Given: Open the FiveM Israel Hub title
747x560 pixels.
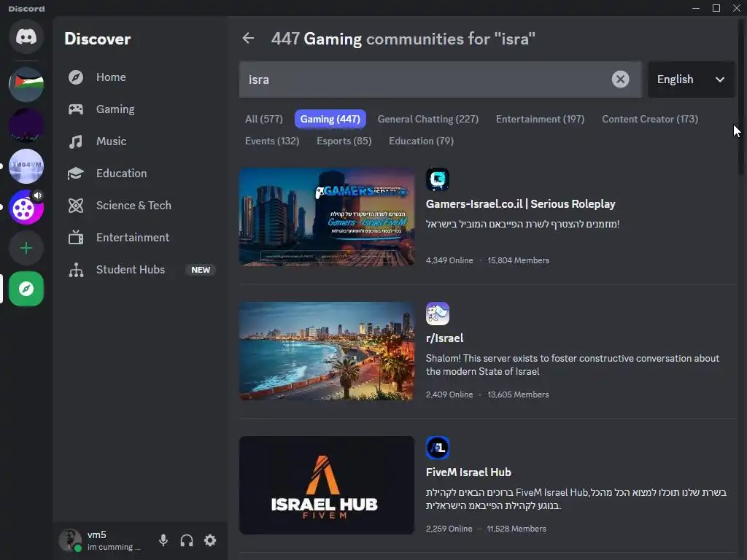Looking at the screenshot, I should point(468,472).
